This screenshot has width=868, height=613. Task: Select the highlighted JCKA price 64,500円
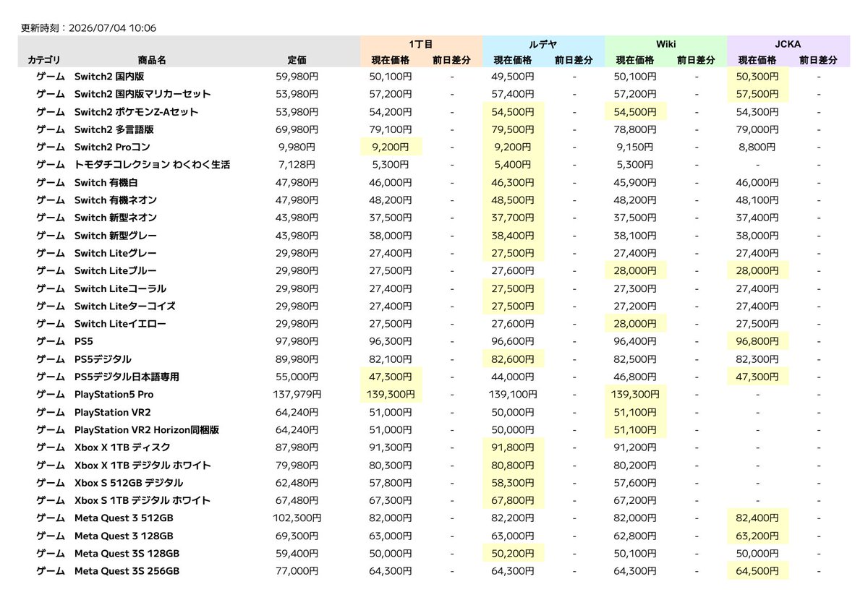tap(757, 571)
